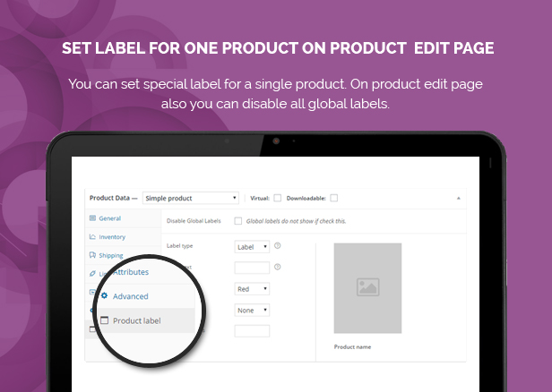Image resolution: width=552 pixels, height=392 pixels.
Task: Click the Shipping truck icon
Action: 92,255
